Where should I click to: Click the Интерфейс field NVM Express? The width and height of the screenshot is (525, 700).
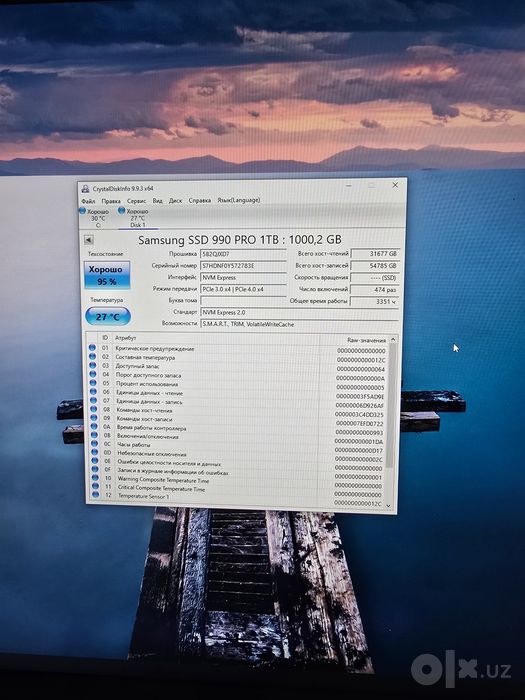[243, 277]
